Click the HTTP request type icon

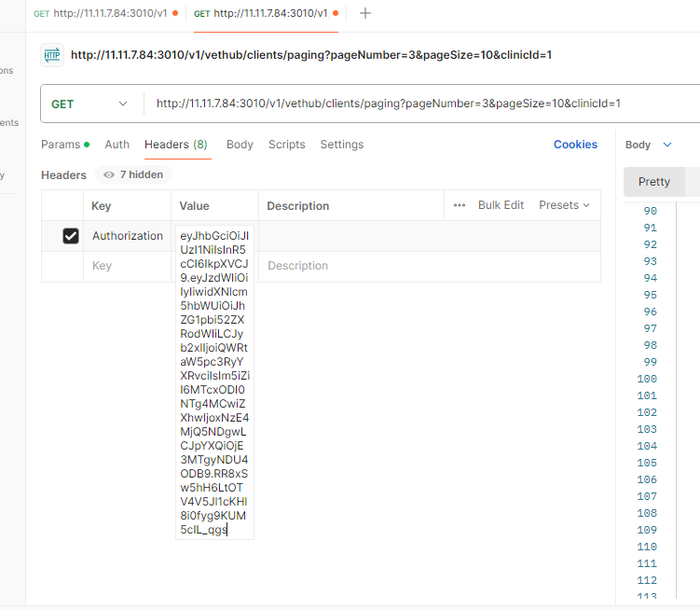(x=52, y=55)
